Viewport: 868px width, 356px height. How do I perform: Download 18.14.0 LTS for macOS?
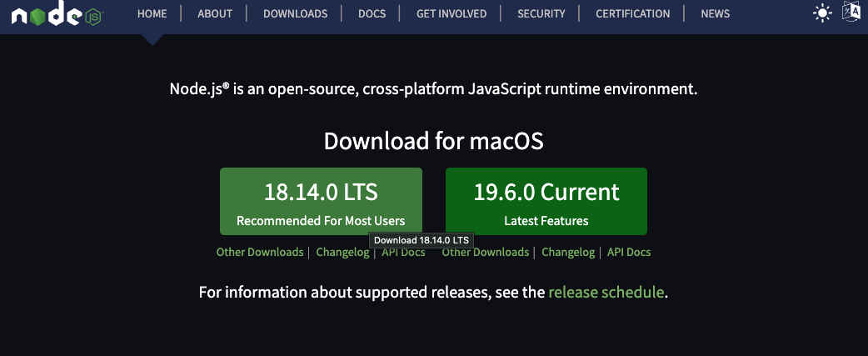click(x=321, y=202)
